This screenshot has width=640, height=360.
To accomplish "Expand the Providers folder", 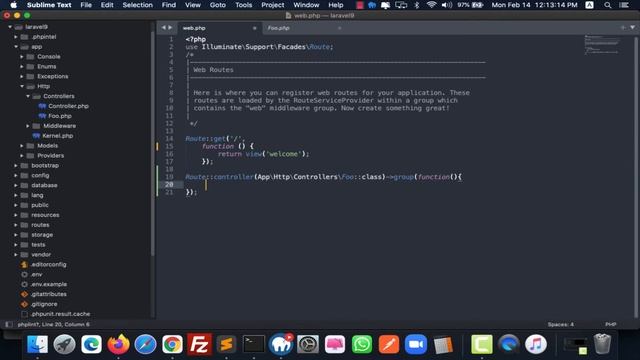I will pyautogui.click(x=22, y=156).
